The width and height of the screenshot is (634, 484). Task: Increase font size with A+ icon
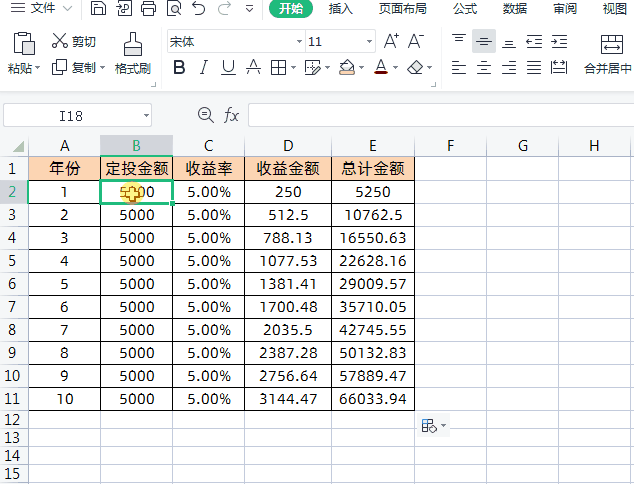[x=391, y=41]
